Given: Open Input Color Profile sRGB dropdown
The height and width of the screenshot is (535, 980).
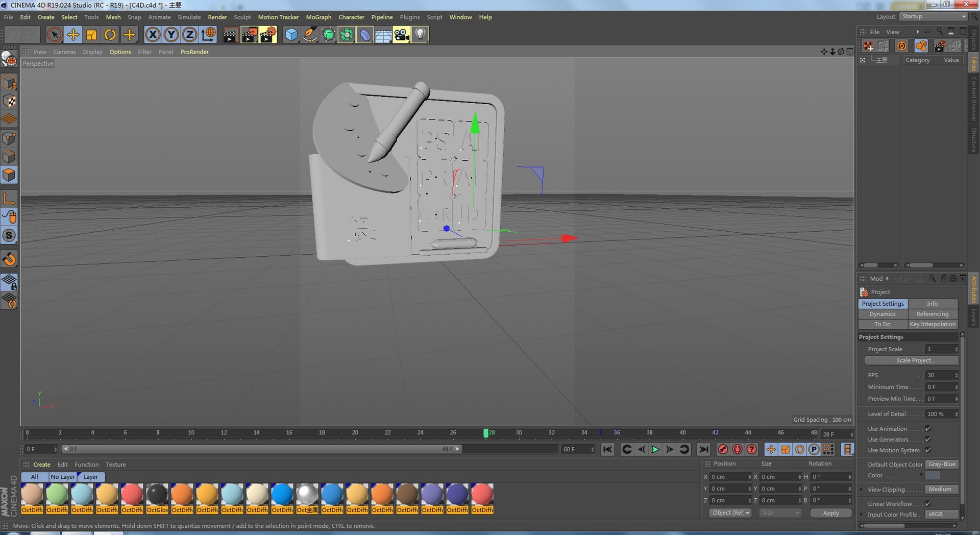Looking at the screenshot, I should tap(942, 514).
